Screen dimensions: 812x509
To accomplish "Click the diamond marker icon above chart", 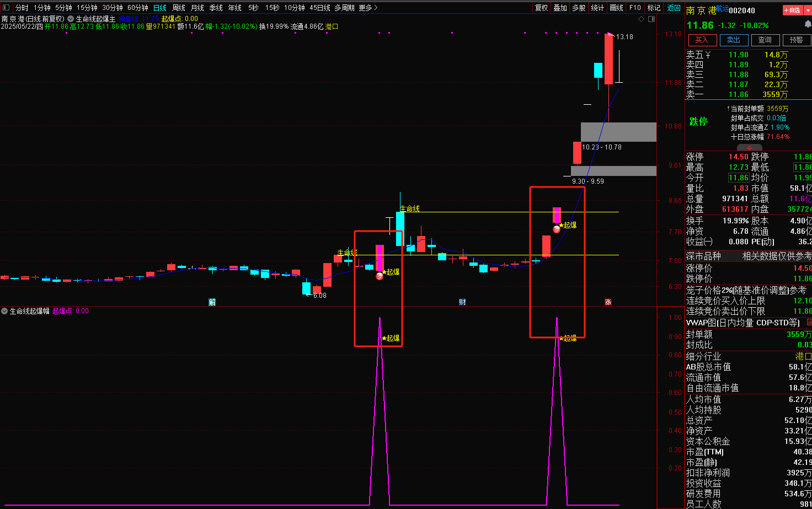I will pyautogui.click(x=641, y=19).
